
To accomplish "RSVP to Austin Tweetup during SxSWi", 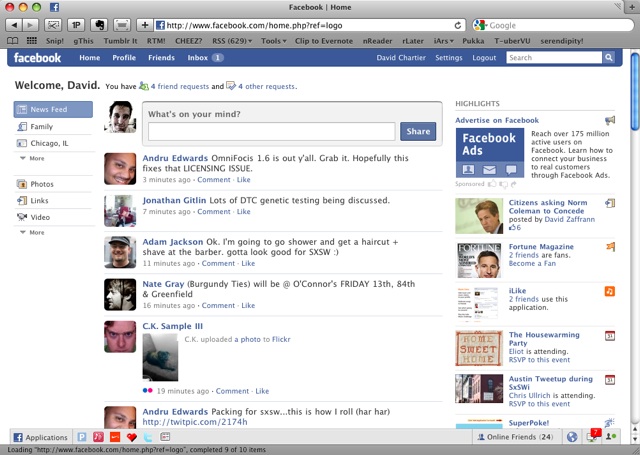I will 539,404.
